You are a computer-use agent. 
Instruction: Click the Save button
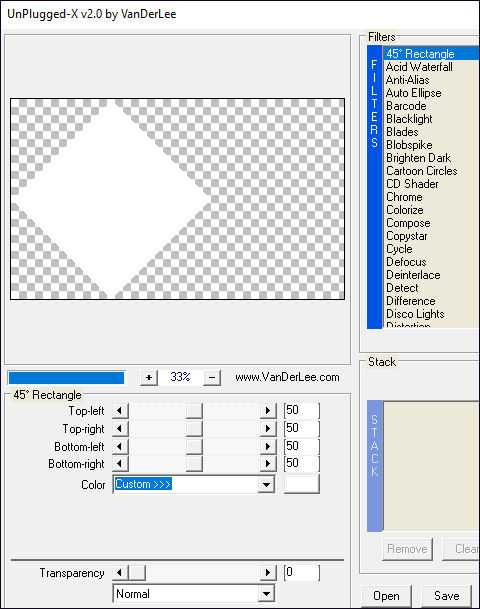[447, 596]
